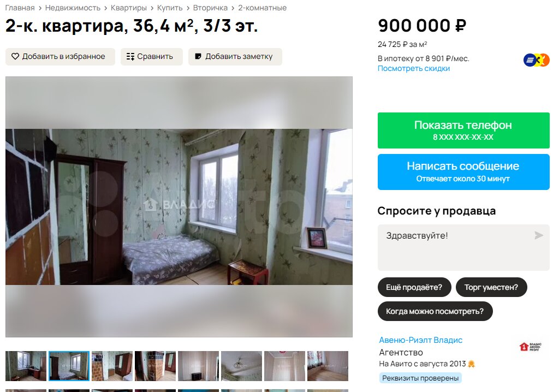Click in the Здравствуйте! message field
This screenshot has height=392, width=559.
coord(463,247)
